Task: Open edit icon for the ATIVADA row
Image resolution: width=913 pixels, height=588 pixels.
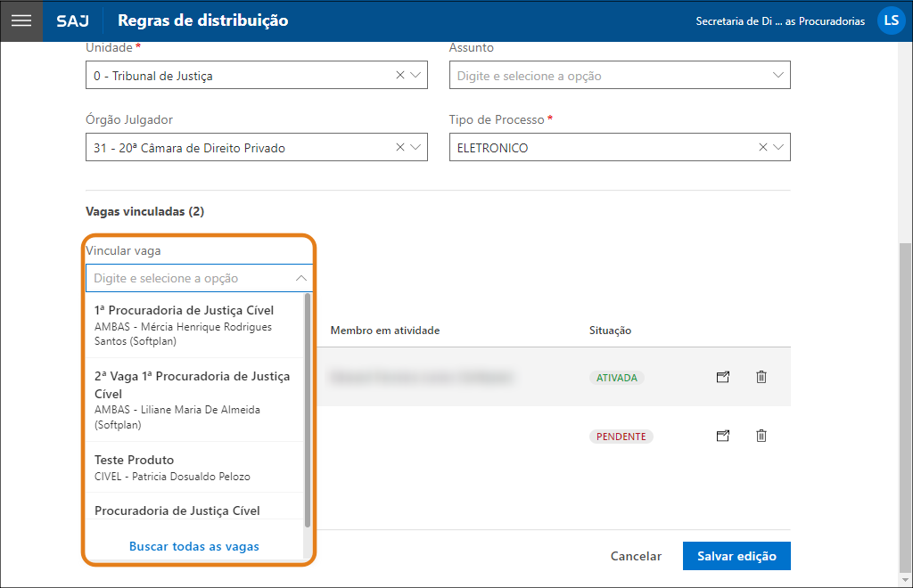Action: pos(723,377)
